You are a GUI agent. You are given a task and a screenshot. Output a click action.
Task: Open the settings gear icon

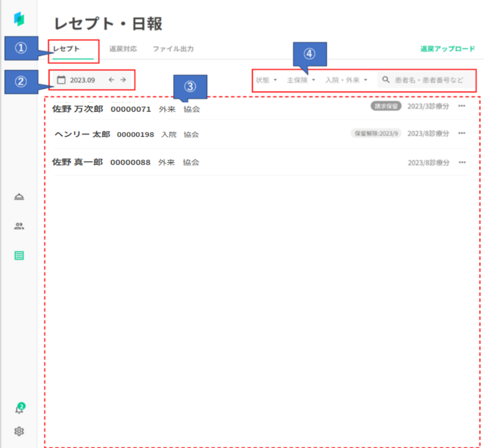click(19, 431)
